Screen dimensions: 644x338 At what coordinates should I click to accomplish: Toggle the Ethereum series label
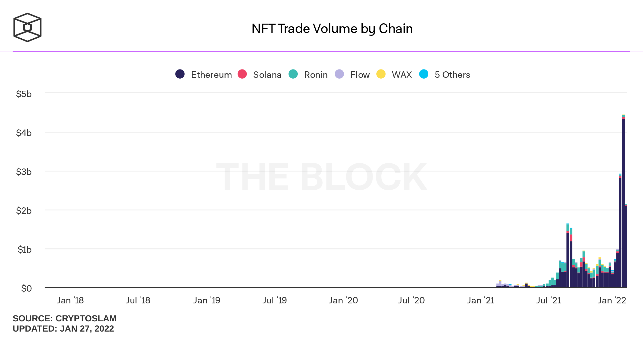[211, 75]
